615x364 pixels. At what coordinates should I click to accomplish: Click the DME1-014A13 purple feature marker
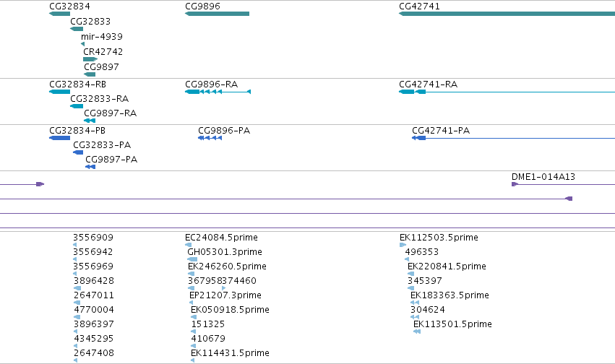[x=515, y=184]
